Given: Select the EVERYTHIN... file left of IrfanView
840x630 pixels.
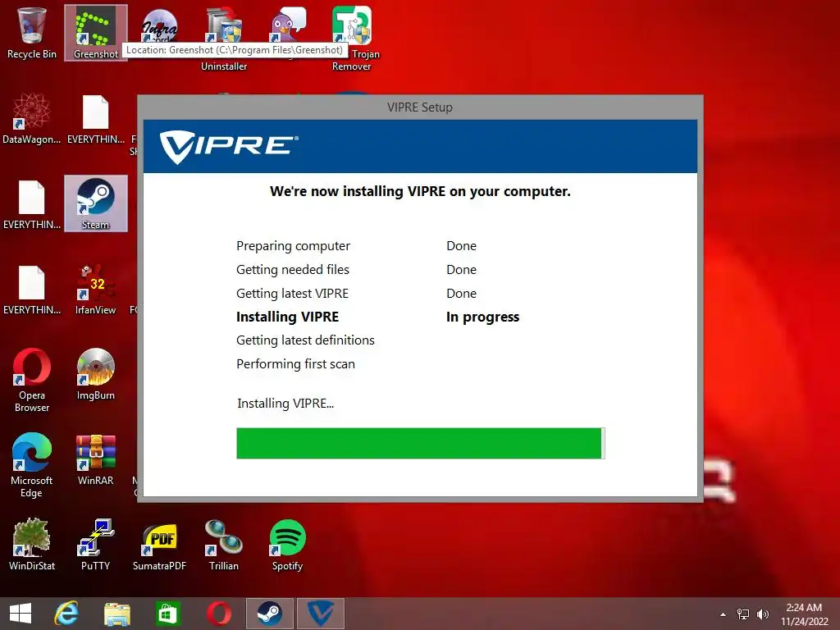Looking at the screenshot, I should (x=32, y=290).
